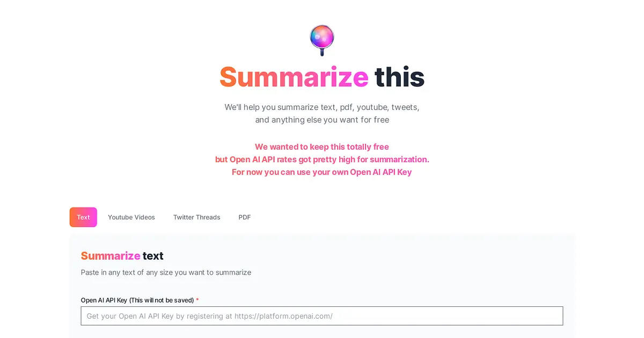The width and height of the screenshot is (644, 338).
Task: Click the "We'll help you summarize text, pdf" tagline
Action: [x=322, y=107]
